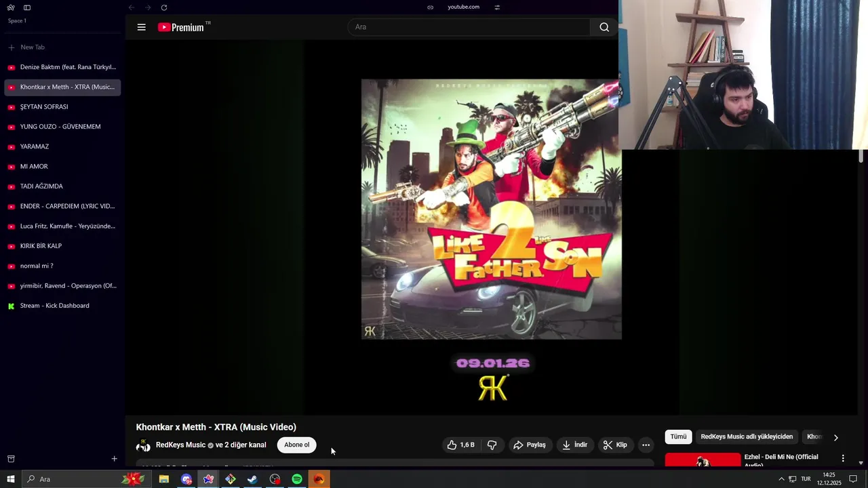Open the archive icon in sidebar footer
This screenshot has height=488, width=868.
11,459
